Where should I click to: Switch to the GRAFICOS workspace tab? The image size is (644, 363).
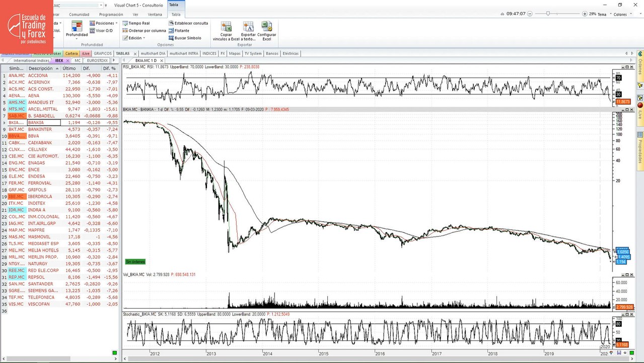[103, 53]
